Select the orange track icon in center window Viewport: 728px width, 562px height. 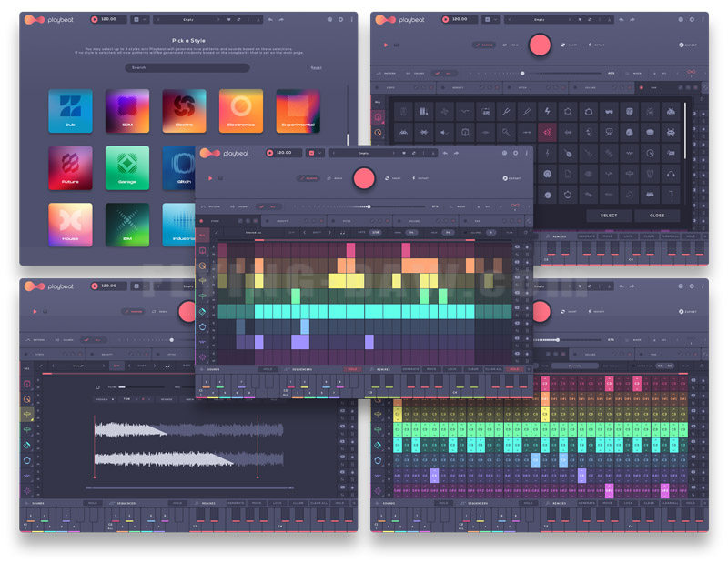coord(202,266)
